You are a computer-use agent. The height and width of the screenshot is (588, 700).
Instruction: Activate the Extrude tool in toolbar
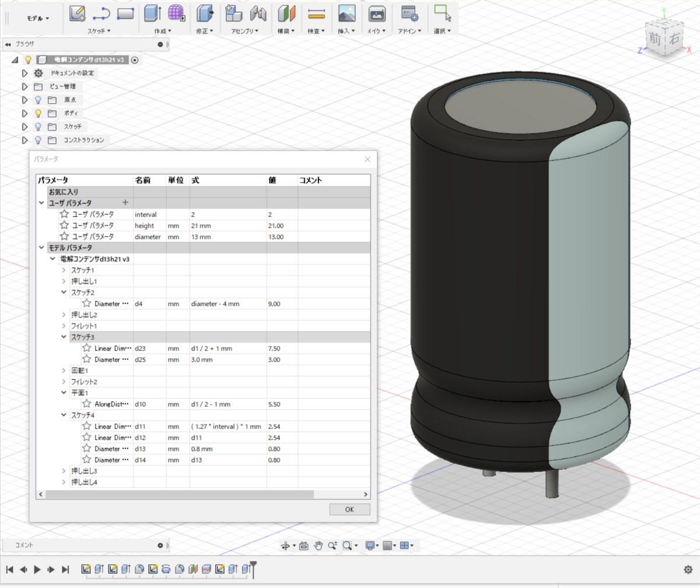coord(152,13)
